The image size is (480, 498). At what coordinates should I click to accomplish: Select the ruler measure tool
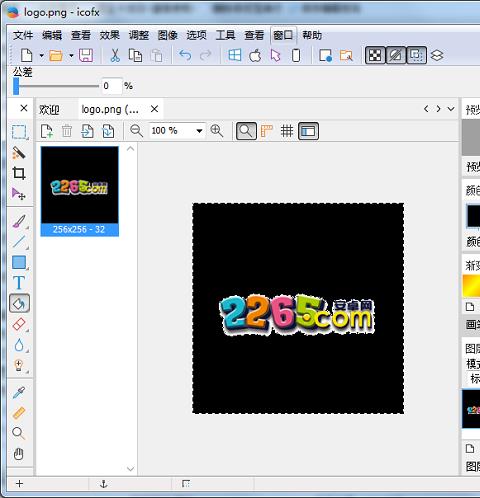point(19,413)
